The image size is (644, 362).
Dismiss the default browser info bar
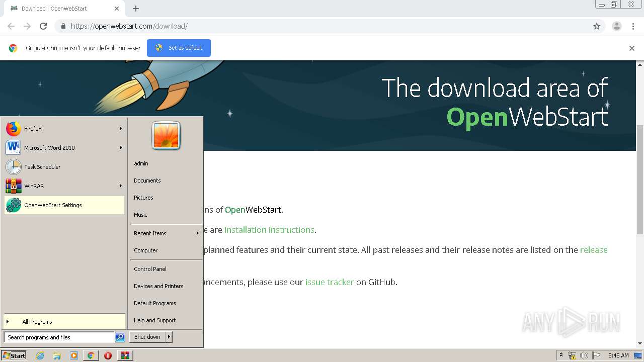click(632, 48)
